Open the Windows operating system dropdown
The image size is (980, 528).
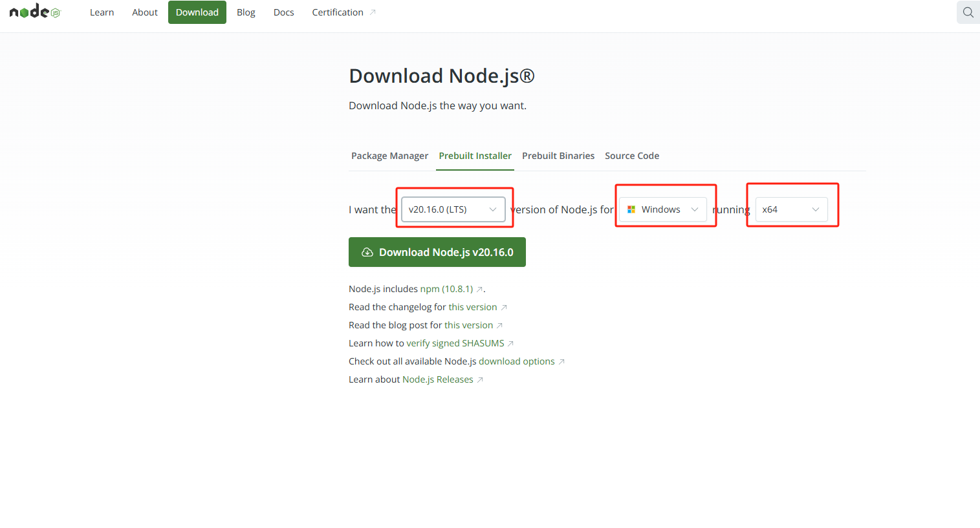(x=663, y=209)
